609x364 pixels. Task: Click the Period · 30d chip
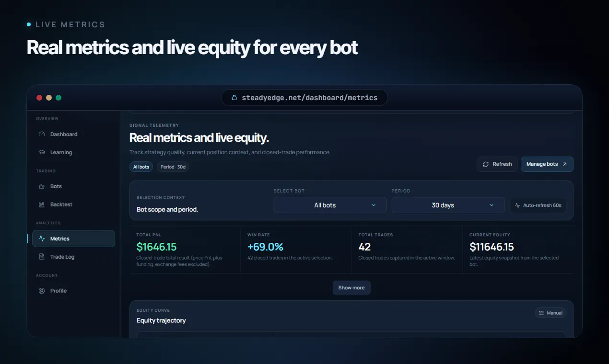tap(173, 167)
